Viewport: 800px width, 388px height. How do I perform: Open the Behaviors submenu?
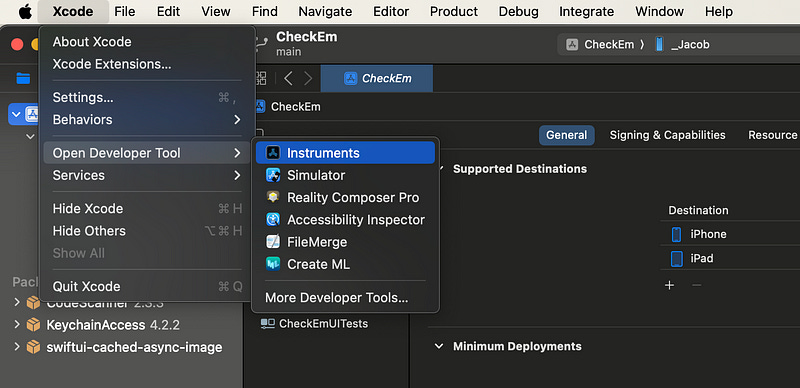147,120
